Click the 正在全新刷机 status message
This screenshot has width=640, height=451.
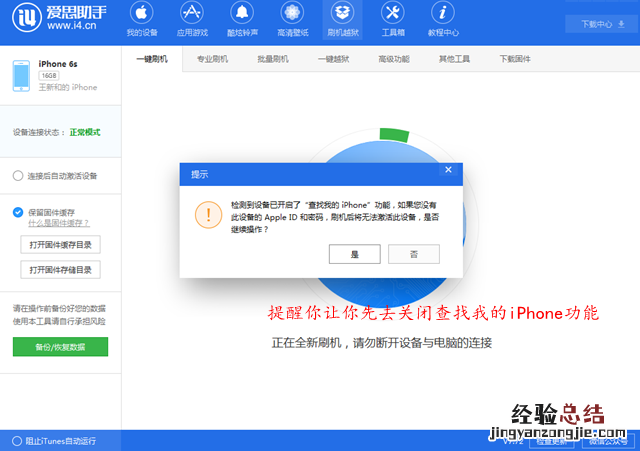pyautogui.click(x=382, y=343)
